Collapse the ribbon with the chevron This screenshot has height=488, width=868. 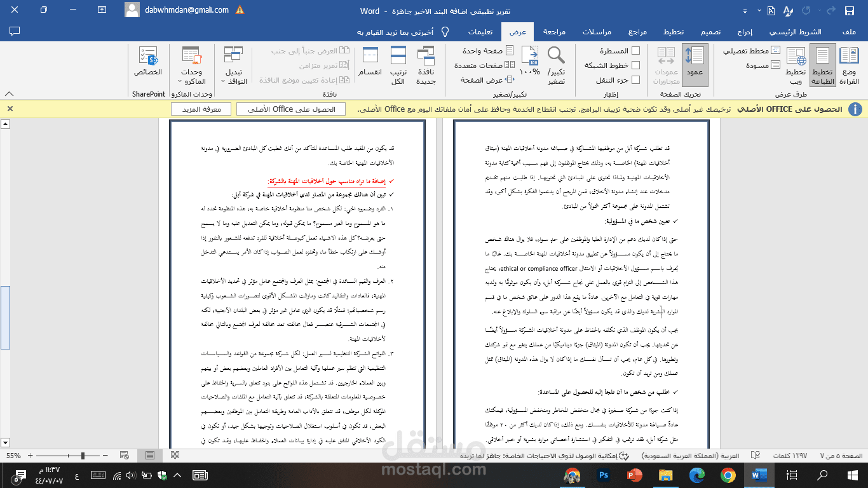pyautogui.click(x=10, y=93)
